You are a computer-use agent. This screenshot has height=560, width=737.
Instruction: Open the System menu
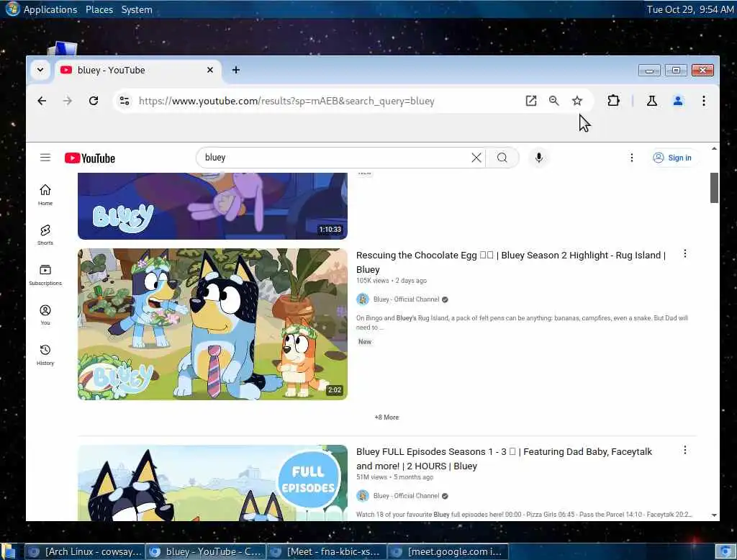pos(137,9)
